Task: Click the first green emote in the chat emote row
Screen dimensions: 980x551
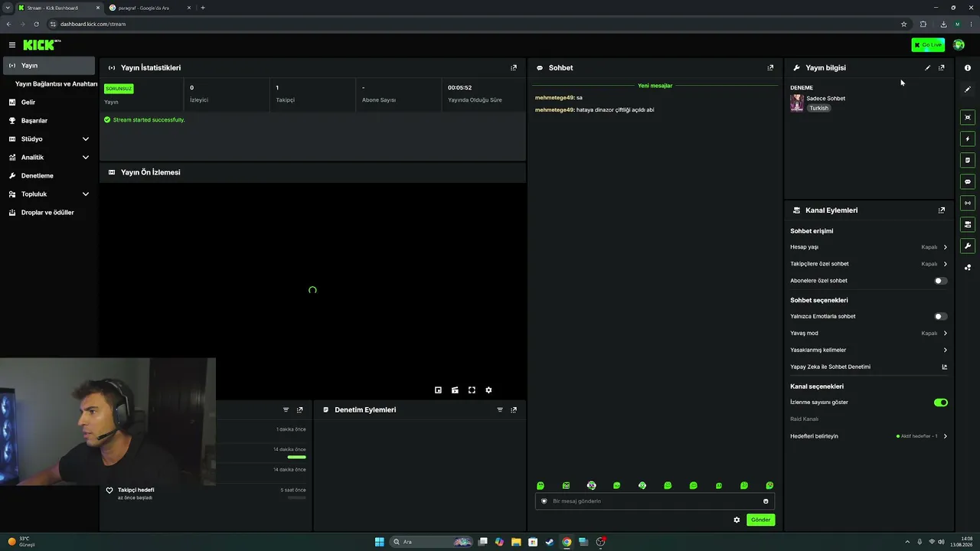Action: [541, 485]
